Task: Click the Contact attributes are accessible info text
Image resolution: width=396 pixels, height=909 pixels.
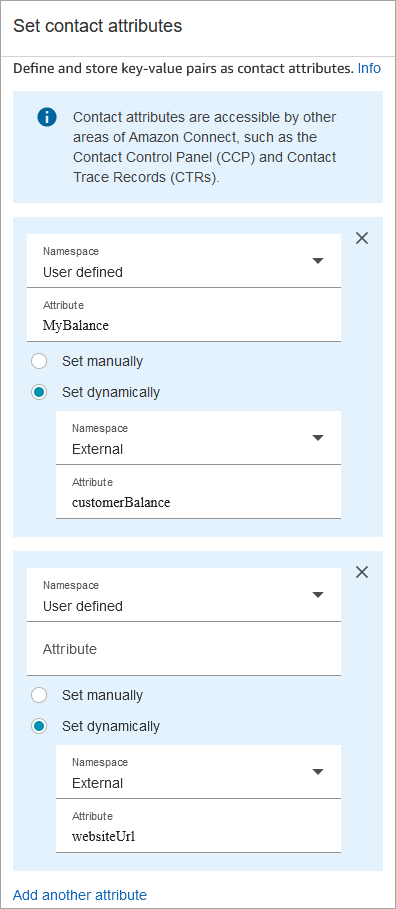Action: tap(205, 147)
